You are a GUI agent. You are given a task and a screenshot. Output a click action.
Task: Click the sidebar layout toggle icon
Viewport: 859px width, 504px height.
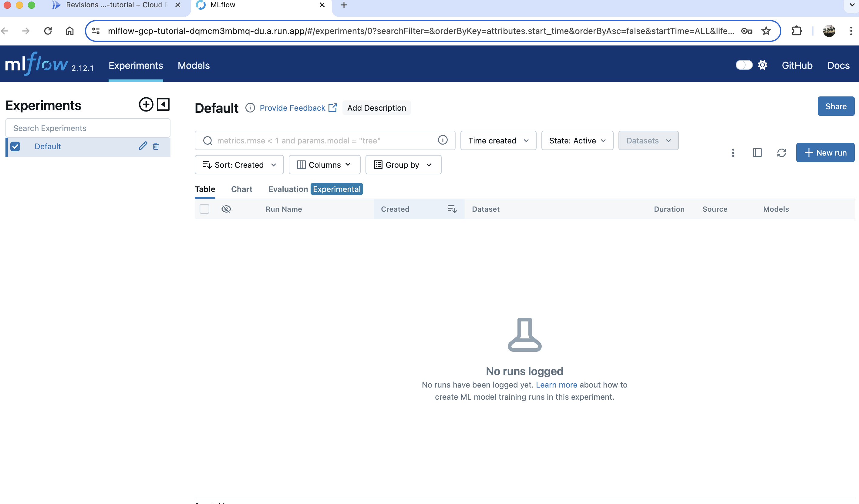(x=757, y=153)
